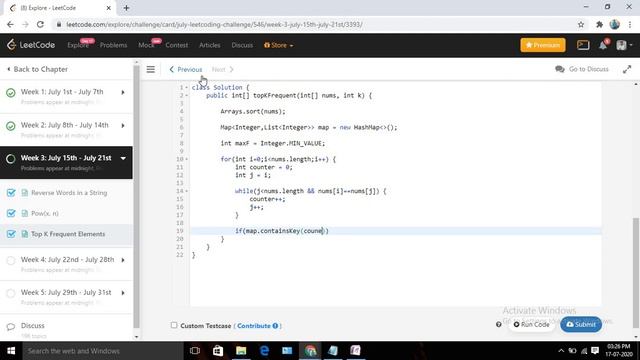
Task: Click the Premium button
Action: (x=543, y=45)
